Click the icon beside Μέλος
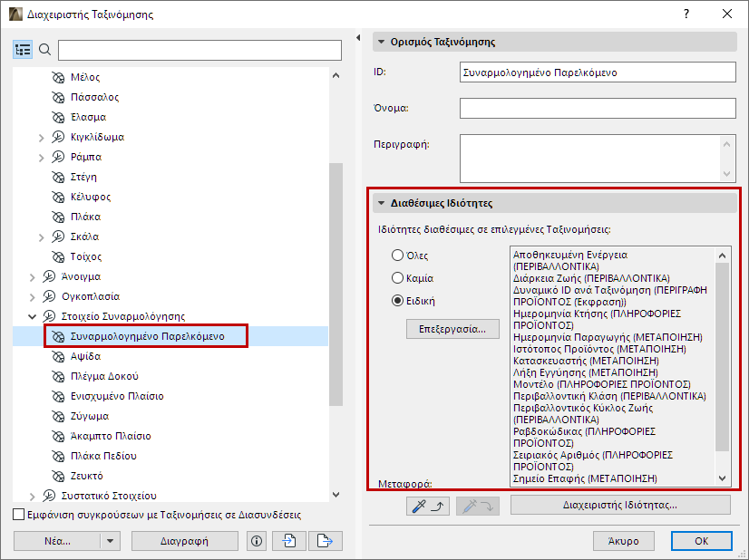 pos(58,77)
